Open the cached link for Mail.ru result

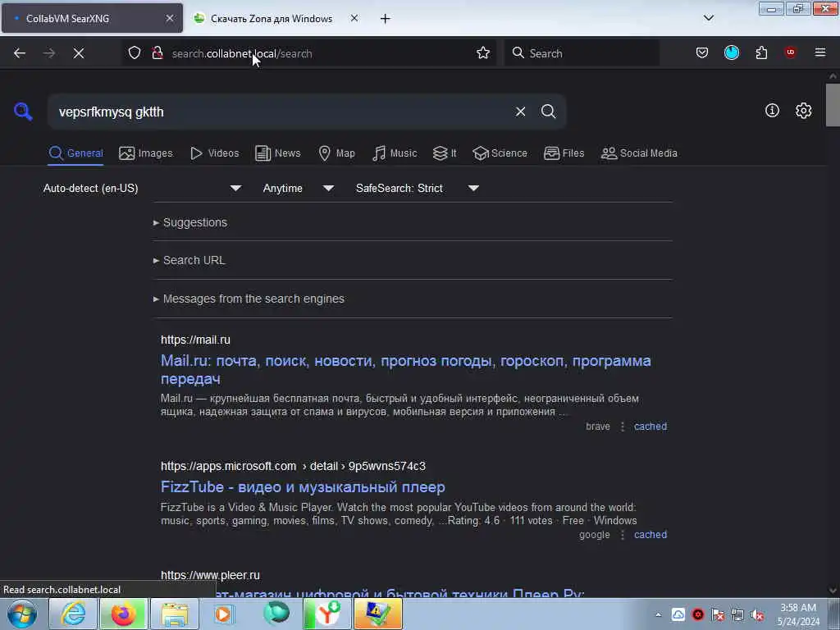click(x=651, y=427)
